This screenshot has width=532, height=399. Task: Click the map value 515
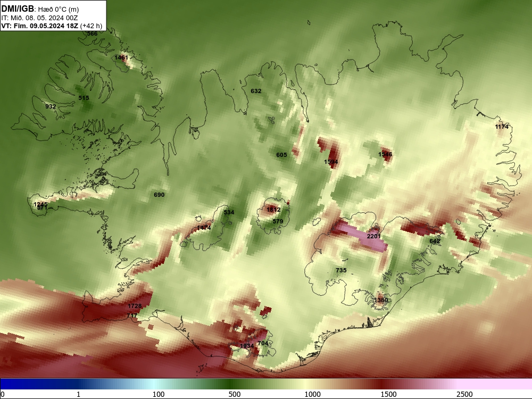(x=84, y=98)
